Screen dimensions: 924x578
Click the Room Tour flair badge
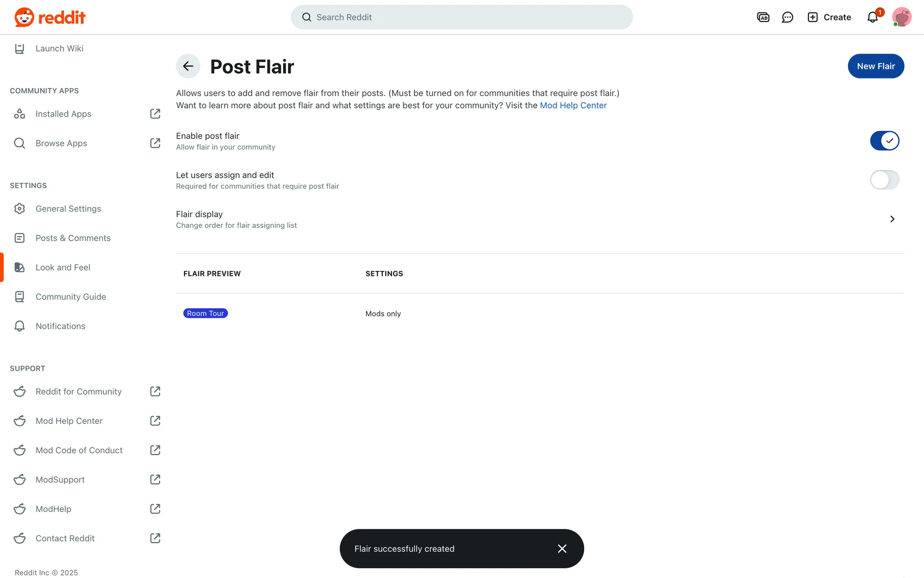coord(205,314)
